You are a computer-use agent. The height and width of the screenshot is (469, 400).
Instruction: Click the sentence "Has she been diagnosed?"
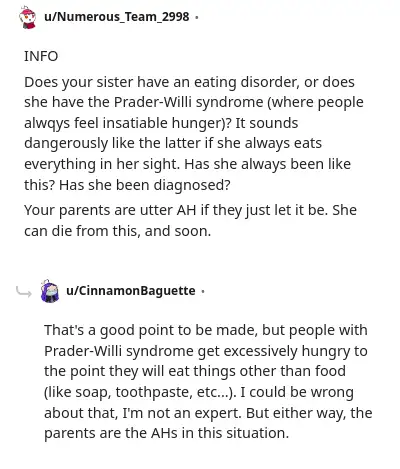145,185
